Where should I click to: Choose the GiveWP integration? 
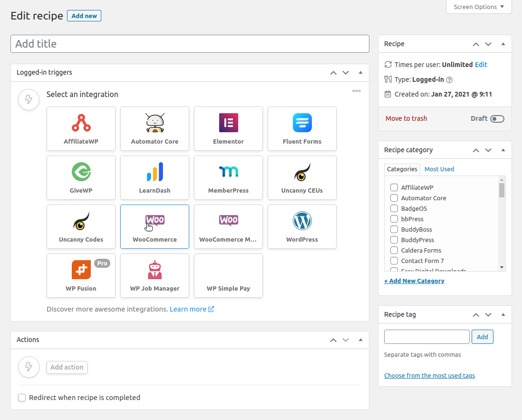click(x=81, y=177)
